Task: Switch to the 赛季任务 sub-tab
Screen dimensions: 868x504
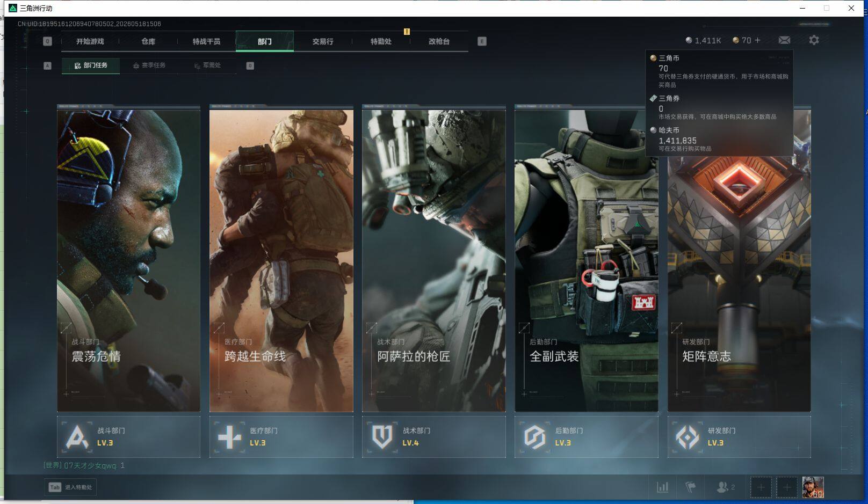Action: (149, 65)
